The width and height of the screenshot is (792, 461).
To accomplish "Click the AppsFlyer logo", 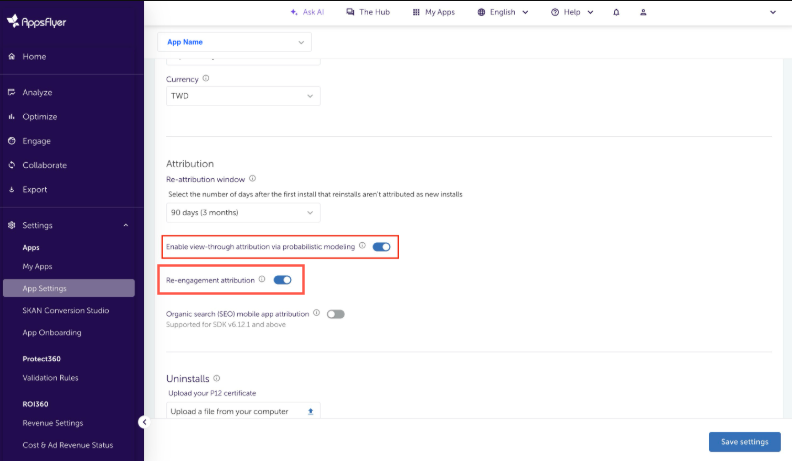I will 43,19.
